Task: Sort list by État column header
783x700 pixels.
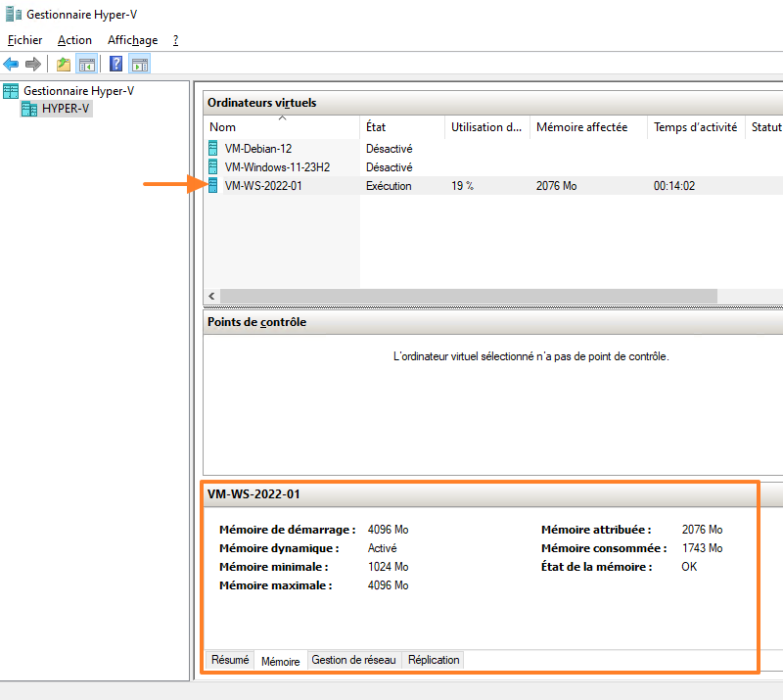Action: [x=376, y=127]
